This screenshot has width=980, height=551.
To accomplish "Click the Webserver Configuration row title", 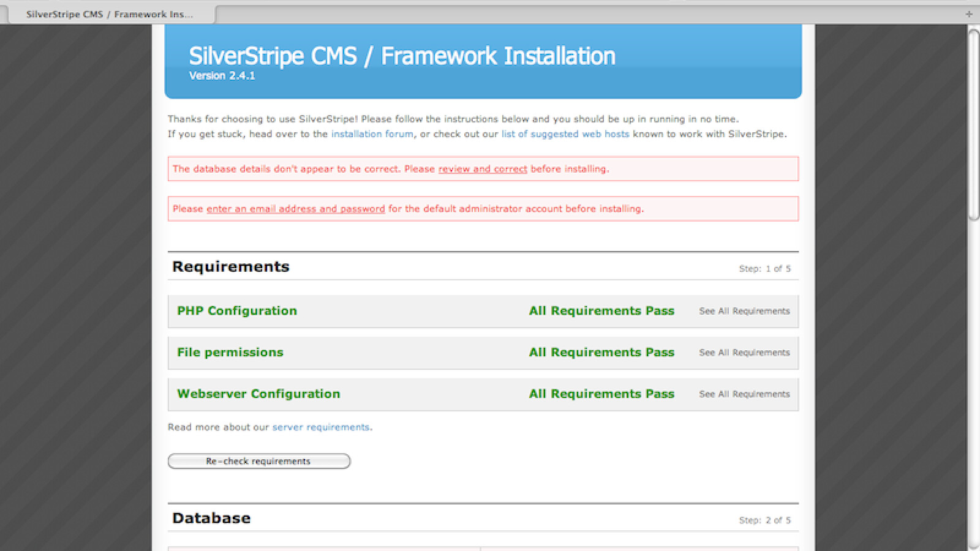I will click(x=258, y=394).
